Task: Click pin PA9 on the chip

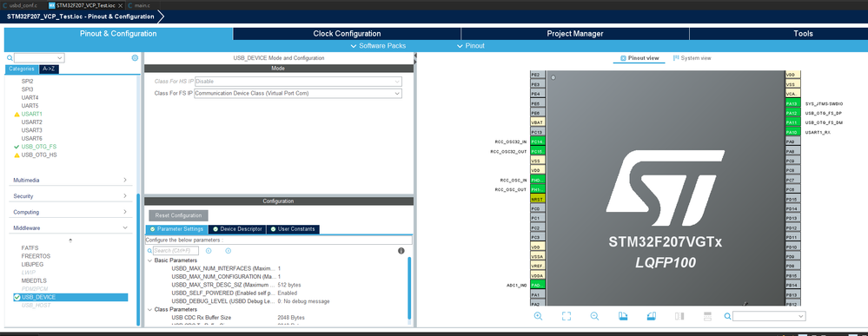Action: coord(792,142)
